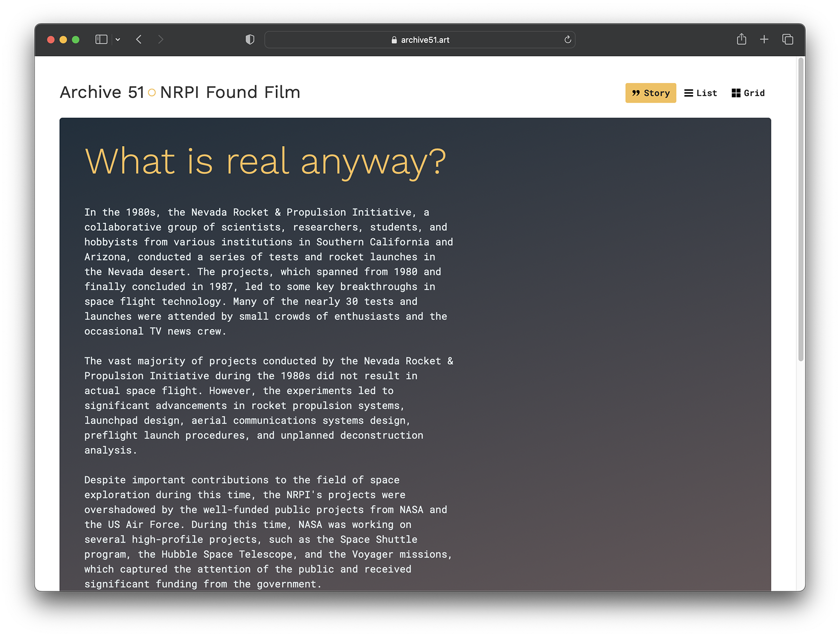This screenshot has width=840, height=637.
Task: Click the NRPI Found Film title
Action: 230,92
